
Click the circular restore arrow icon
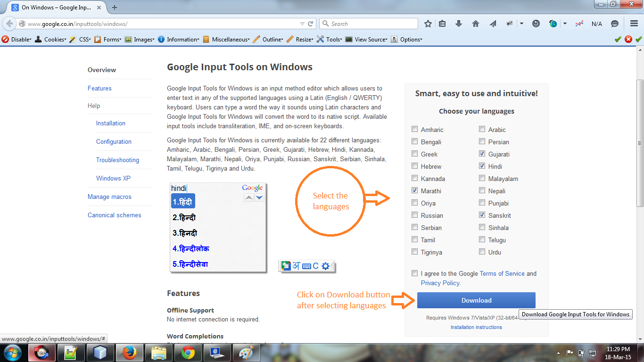click(536, 24)
